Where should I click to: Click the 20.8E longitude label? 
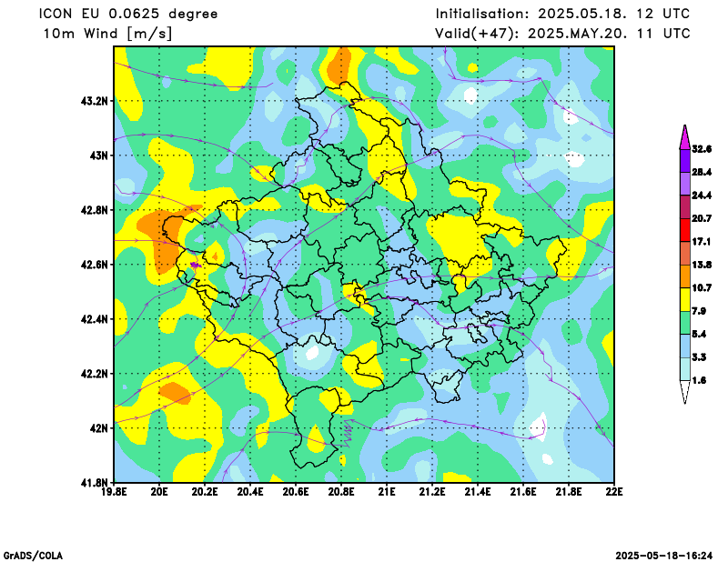click(x=341, y=492)
